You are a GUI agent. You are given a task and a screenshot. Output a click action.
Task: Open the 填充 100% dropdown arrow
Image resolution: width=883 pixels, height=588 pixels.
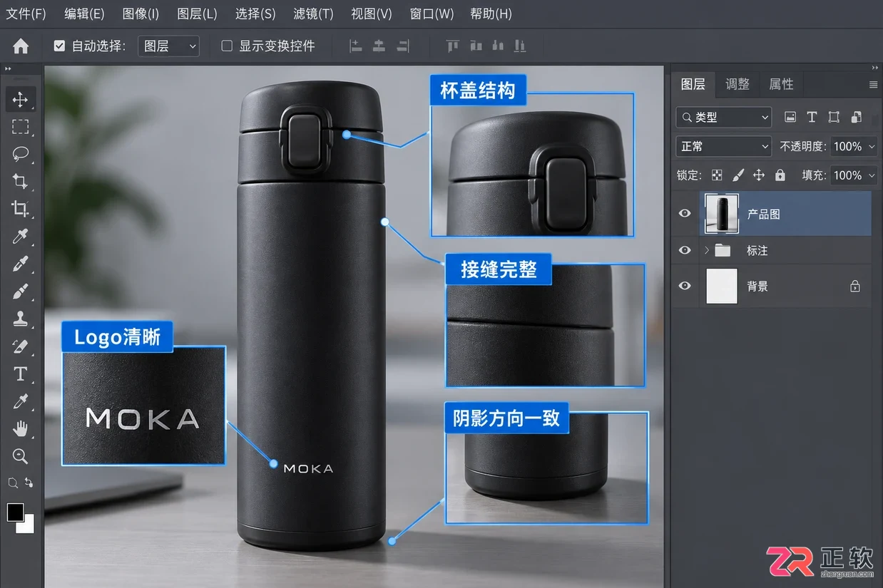point(871,175)
